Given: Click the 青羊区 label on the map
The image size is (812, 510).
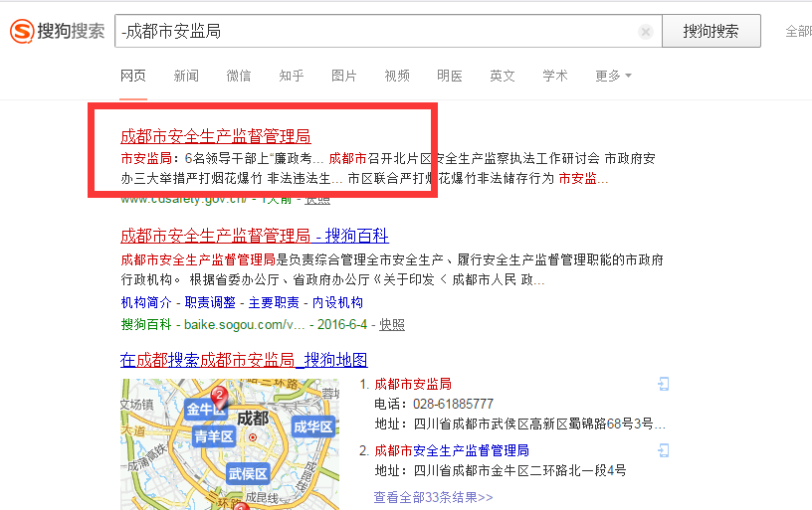Looking at the screenshot, I should (x=214, y=436).
